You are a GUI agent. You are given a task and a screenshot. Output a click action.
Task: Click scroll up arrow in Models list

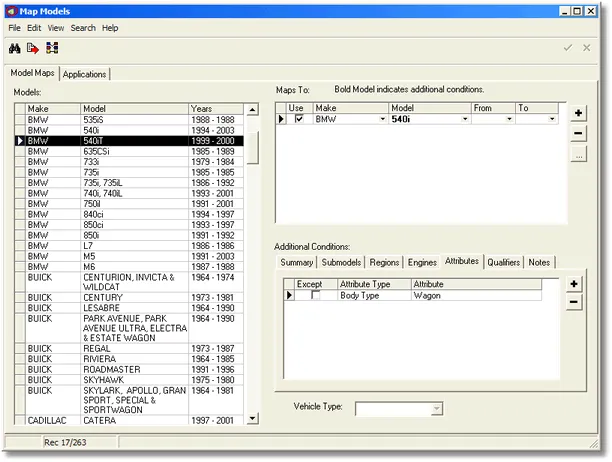click(x=253, y=110)
